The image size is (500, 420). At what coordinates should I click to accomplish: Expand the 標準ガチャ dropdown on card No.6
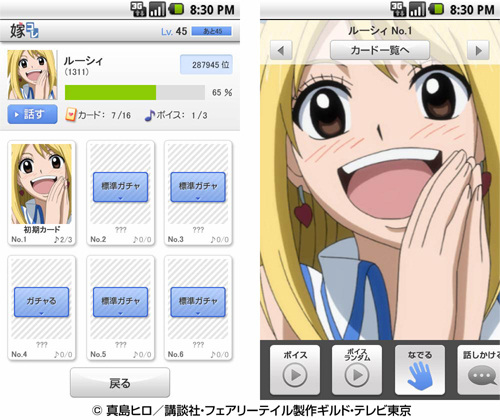coord(198,302)
